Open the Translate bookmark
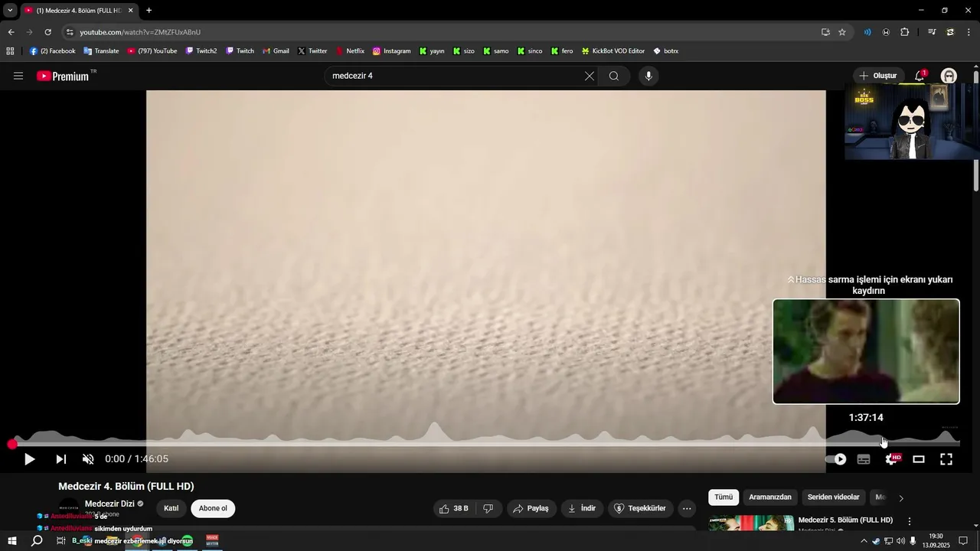Screen dimensions: 980x551 pos(101,51)
